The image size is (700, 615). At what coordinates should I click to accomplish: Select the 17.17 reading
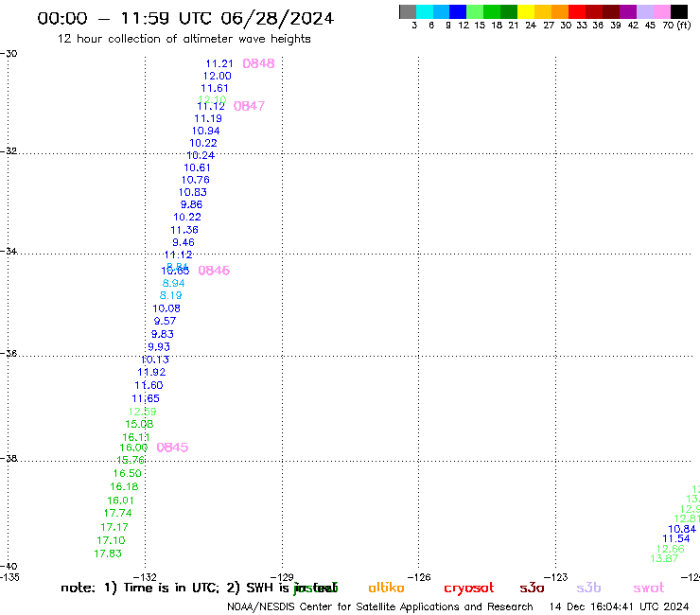pos(114,527)
